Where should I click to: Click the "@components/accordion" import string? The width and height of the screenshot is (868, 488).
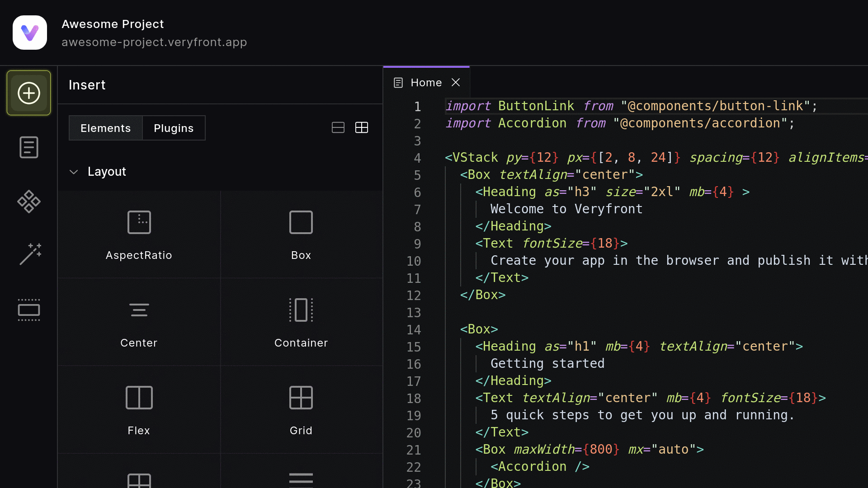700,123
